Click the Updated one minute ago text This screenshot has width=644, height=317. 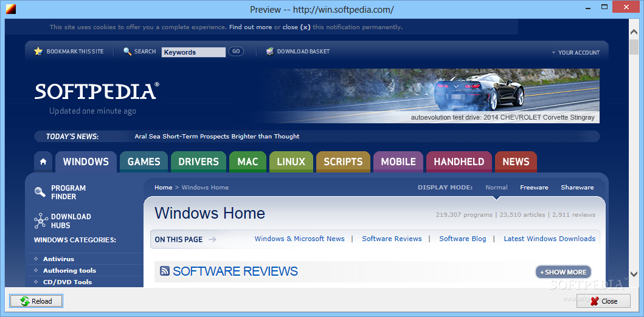(92, 111)
